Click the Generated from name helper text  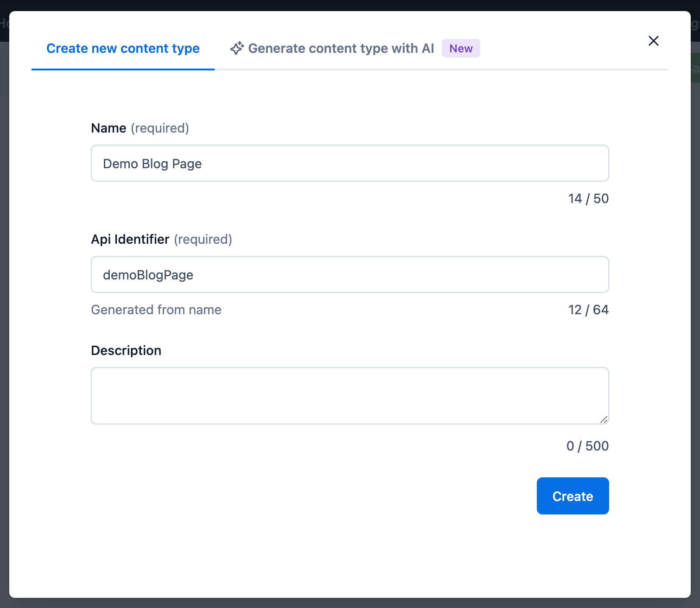click(156, 310)
